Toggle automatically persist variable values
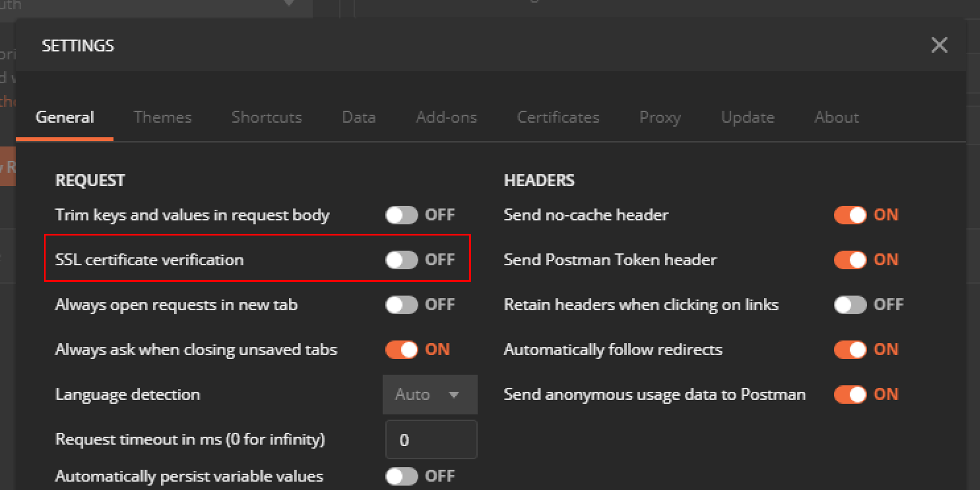980x490 pixels. tap(401, 476)
